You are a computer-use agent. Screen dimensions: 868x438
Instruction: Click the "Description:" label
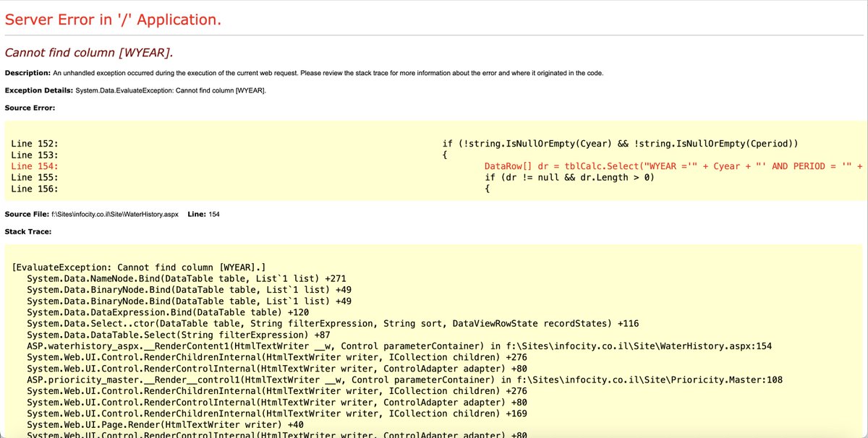coord(27,73)
